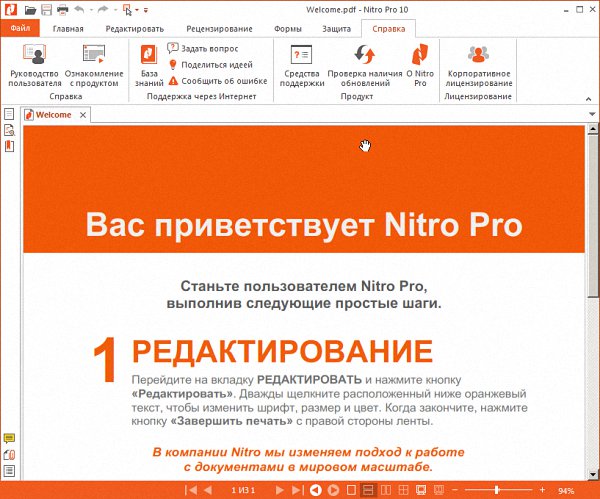600x499 pixels.
Task: Open Руководство пользователя guide
Action: pos(35,65)
